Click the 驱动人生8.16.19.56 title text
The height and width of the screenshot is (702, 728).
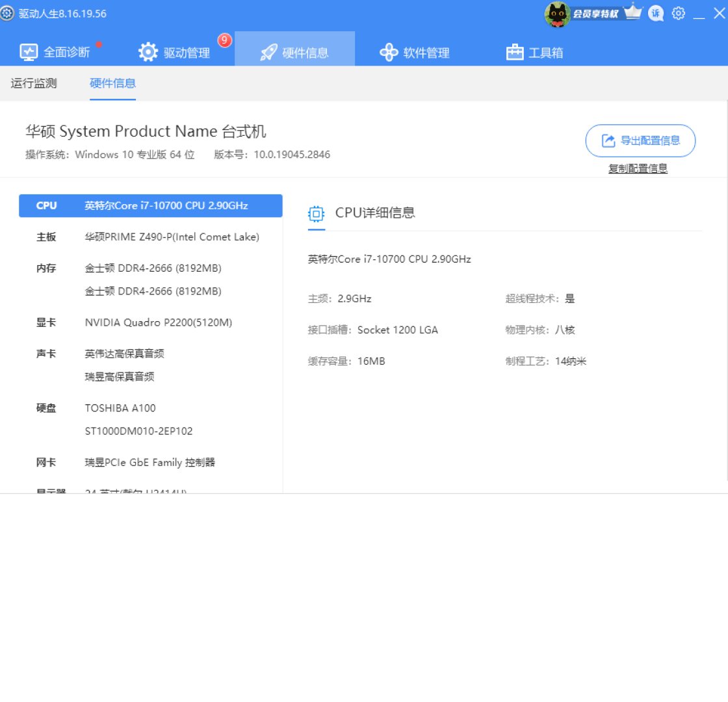point(62,14)
